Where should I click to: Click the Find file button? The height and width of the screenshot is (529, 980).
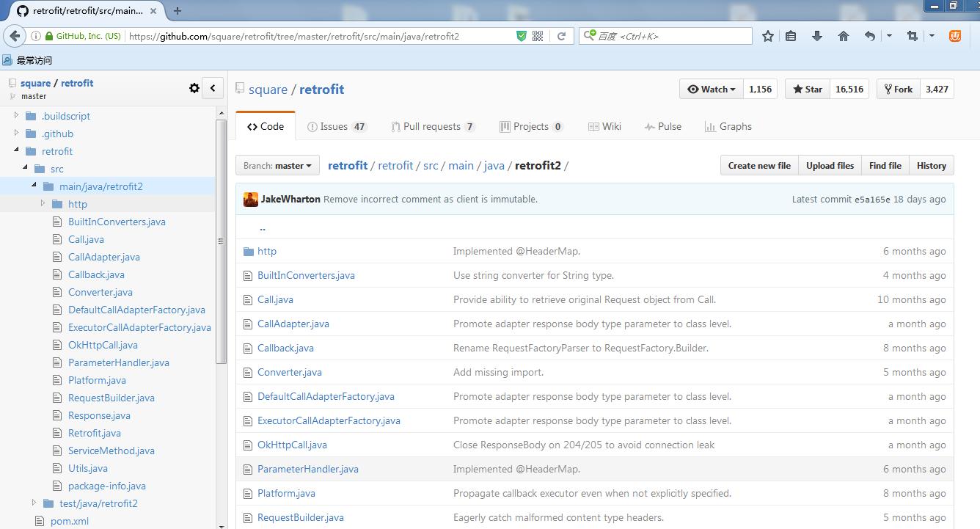coord(885,166)
